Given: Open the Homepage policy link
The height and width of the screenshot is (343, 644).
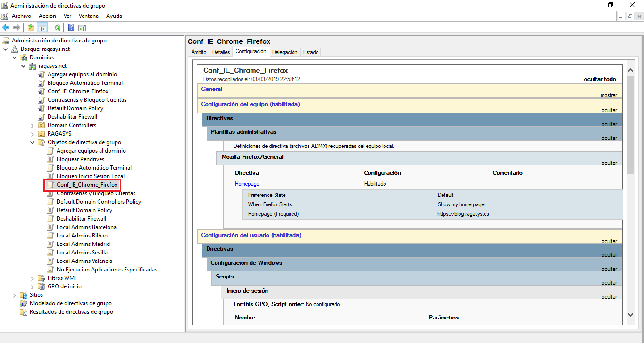Looking at the screenshot, I should click(247, 184).
